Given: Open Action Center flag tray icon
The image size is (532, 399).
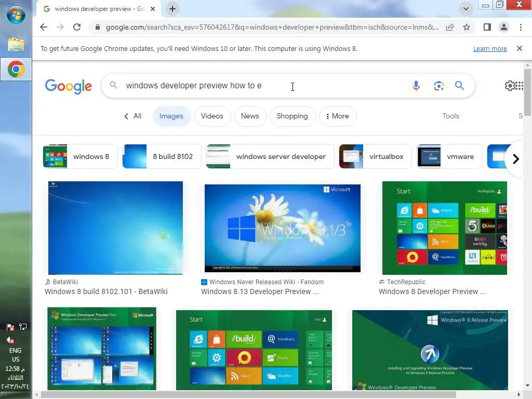Looking at the screenshot, I should click(x=10, y=327).
